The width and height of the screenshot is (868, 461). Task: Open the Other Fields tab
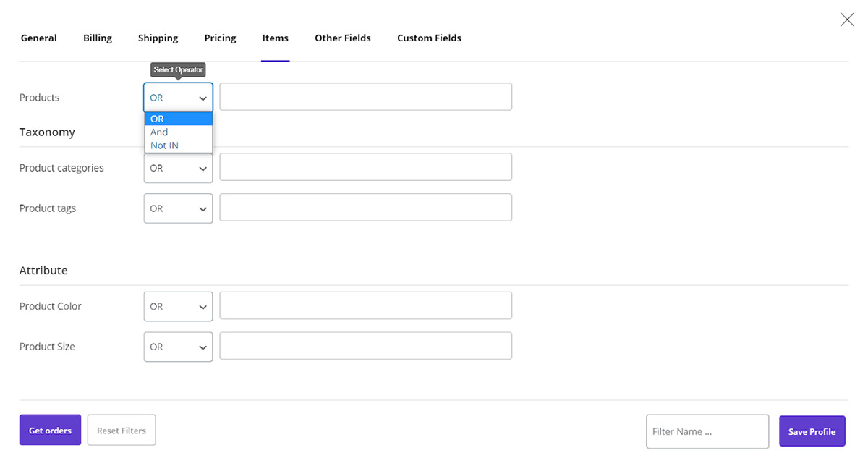pos(342,38)
